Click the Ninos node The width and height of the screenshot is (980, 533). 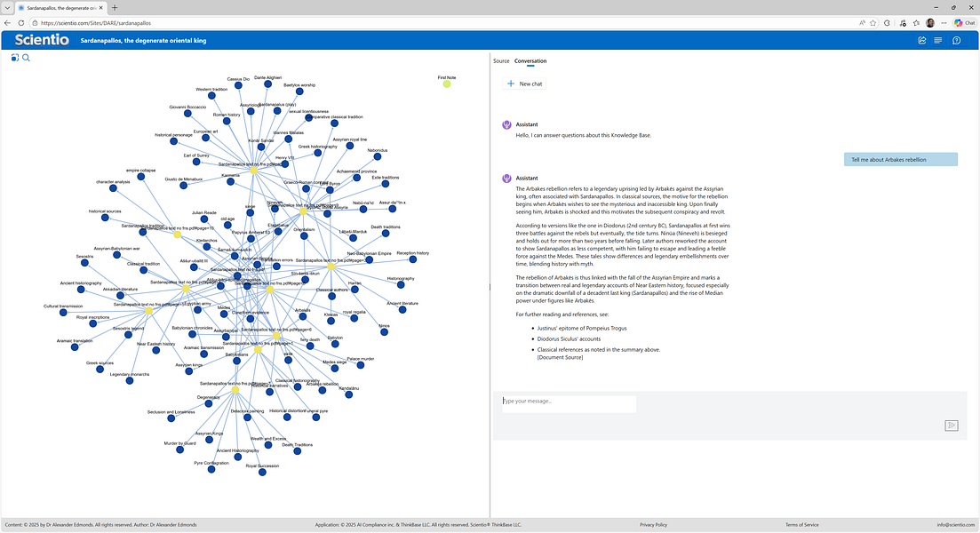pos(385,332)
